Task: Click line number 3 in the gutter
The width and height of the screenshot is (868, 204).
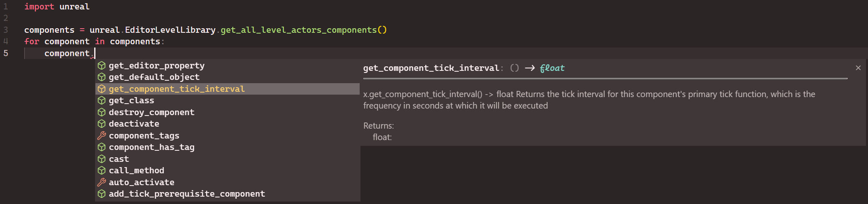Action: click(6, 30)
